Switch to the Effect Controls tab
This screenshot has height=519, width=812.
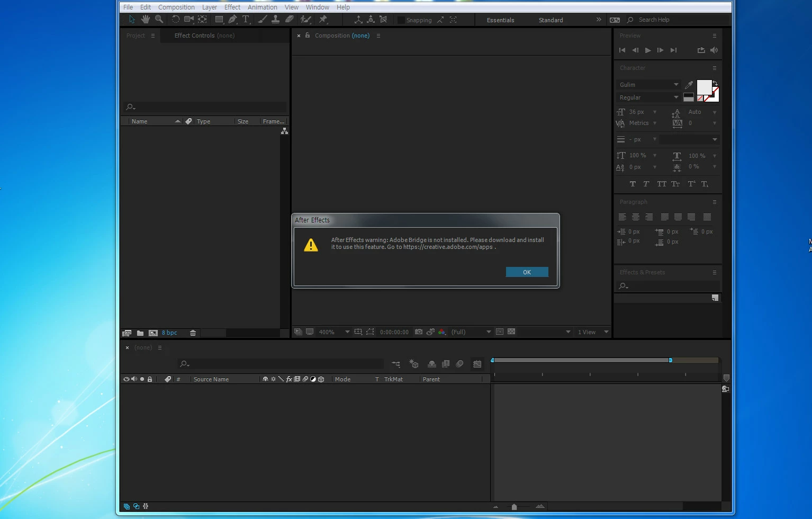(x=204, y=35)
